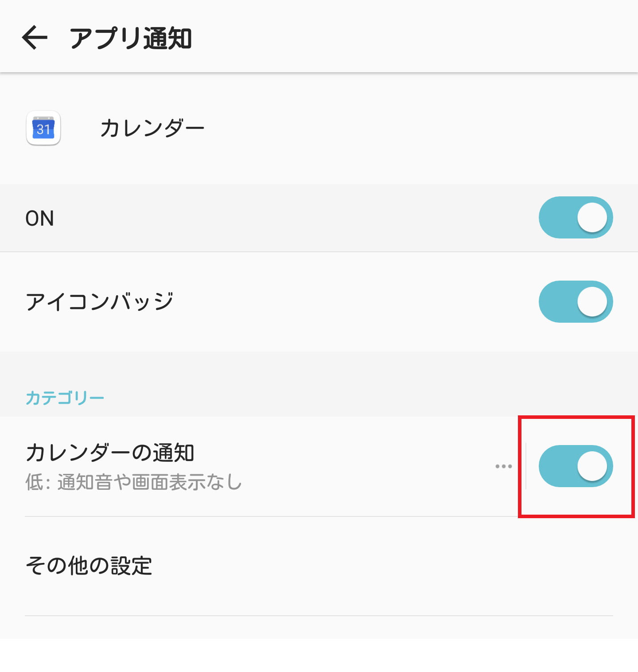The image size is (638, 672).
Task: Tap the カテゴリー section header
Action: tap(65, 397)
